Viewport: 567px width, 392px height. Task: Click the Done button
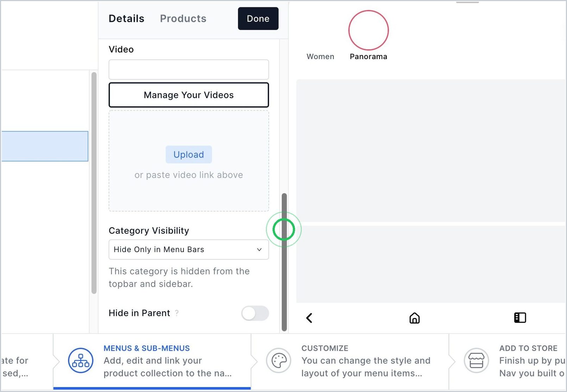258,19
